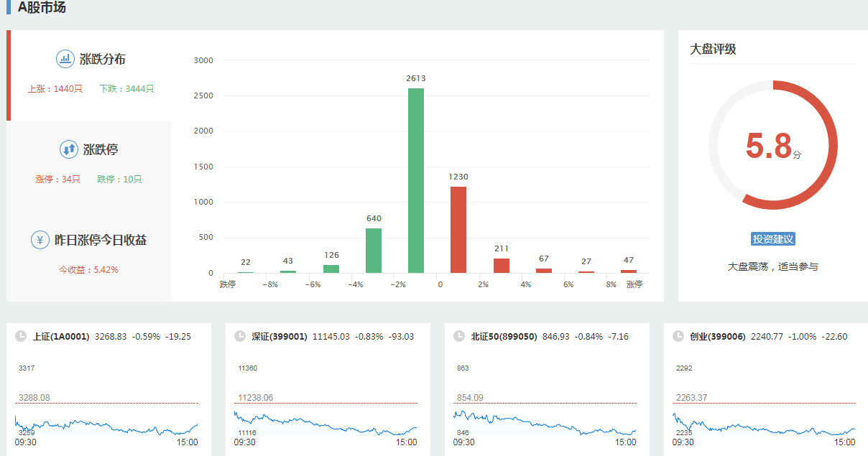This screenshot has width=868, height=456.
Task: Open the 昨日涨停今日收益 tab
Action: [101, 240]
